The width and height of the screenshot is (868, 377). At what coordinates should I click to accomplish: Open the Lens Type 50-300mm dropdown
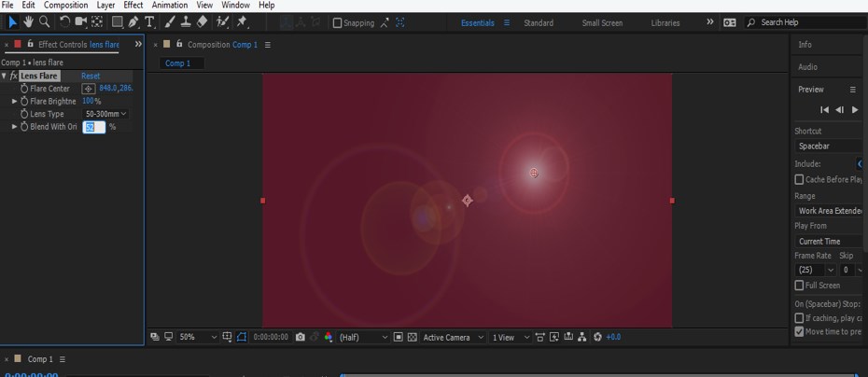point(105,114)
